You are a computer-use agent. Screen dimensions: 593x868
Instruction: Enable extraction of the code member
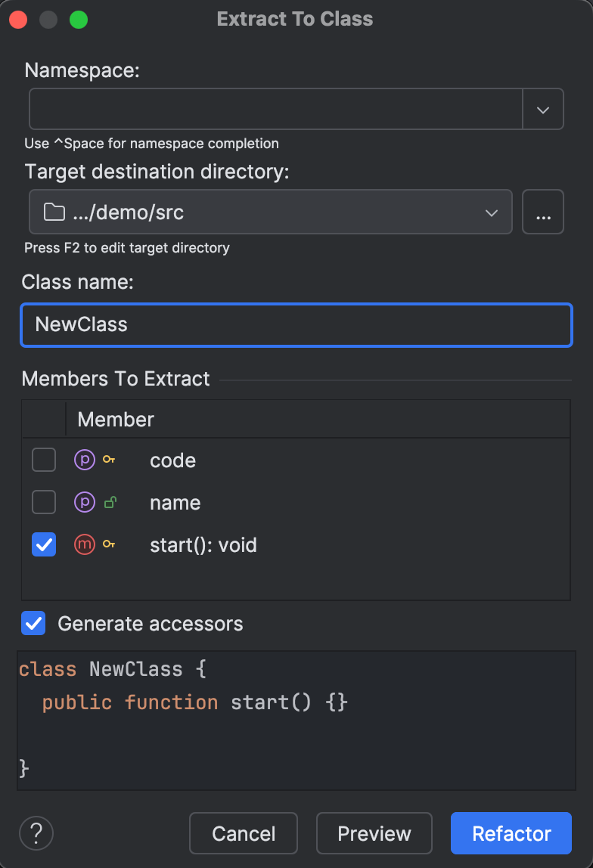pos(43,460)
